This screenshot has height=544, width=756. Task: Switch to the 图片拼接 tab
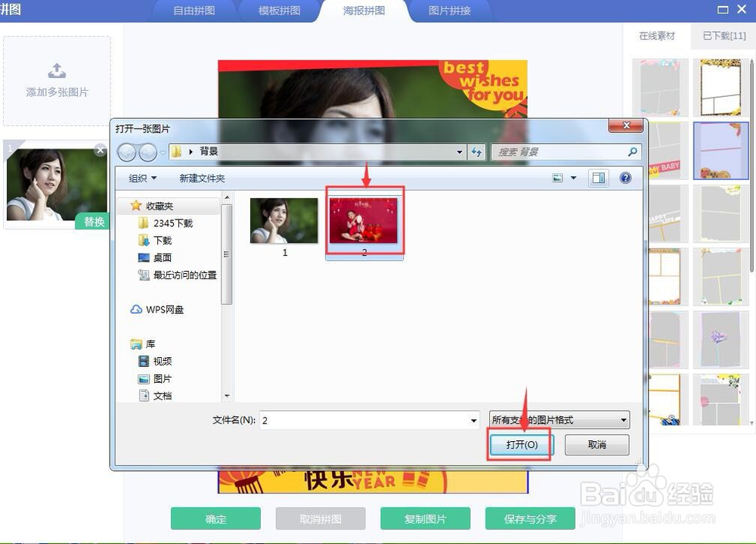point(451,11)
